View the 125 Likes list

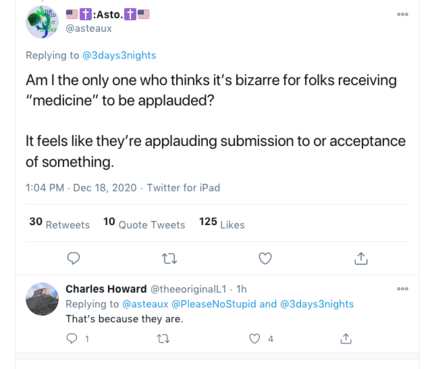(222, 223)
